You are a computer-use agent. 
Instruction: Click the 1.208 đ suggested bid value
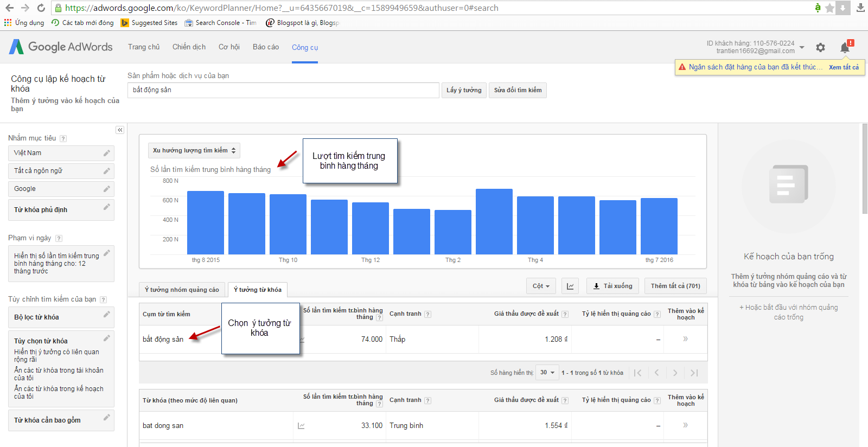coord(556,339)
